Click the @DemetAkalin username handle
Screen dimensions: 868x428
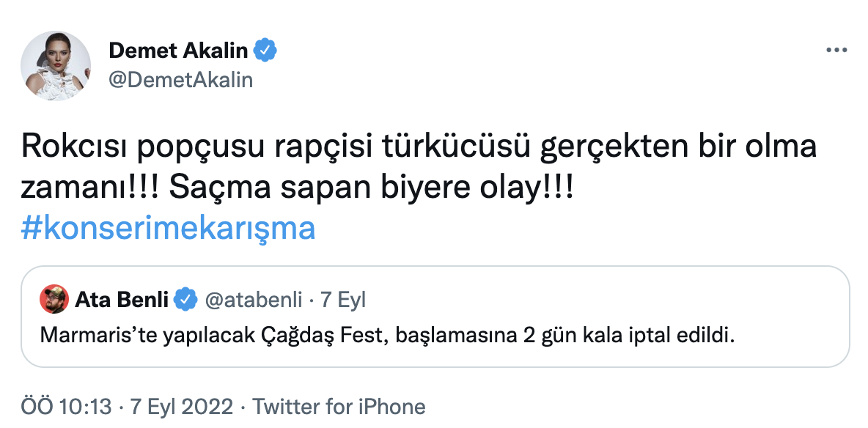pos(182,80)
